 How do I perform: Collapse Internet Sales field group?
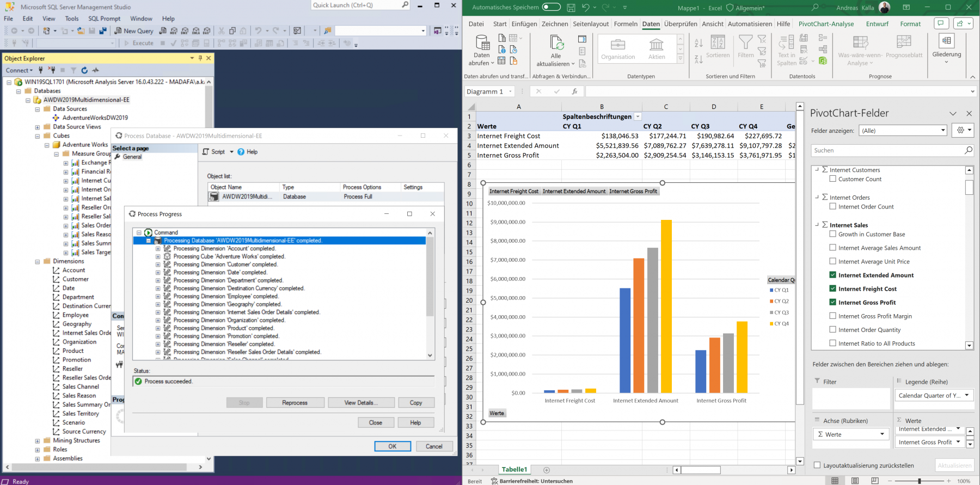click(x=817, y=224)
